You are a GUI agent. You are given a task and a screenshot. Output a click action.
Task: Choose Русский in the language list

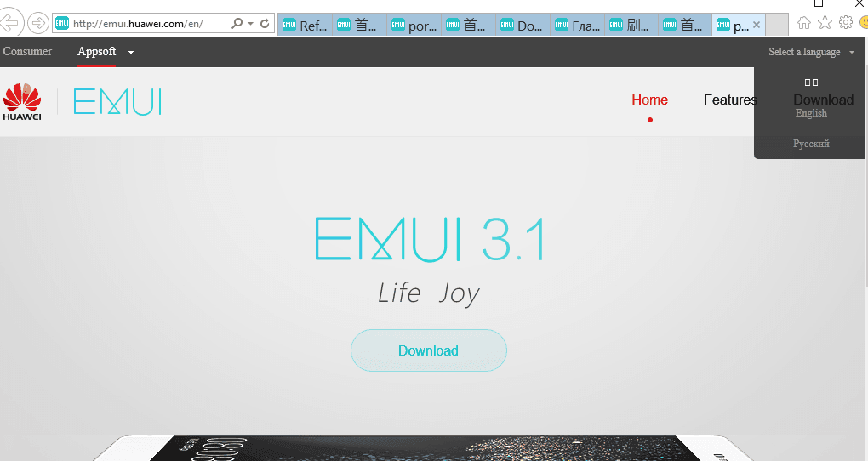tap(811, 144)
